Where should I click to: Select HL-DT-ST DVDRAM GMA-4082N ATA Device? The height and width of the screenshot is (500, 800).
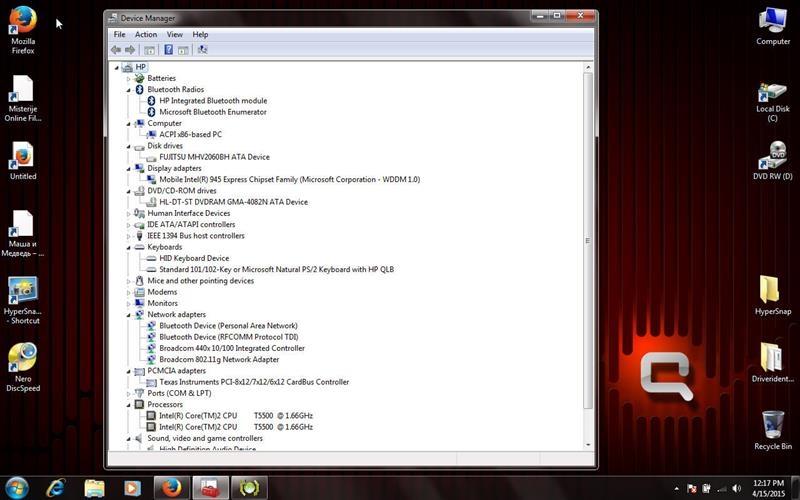pyautogui.click(x=234, y=202)
